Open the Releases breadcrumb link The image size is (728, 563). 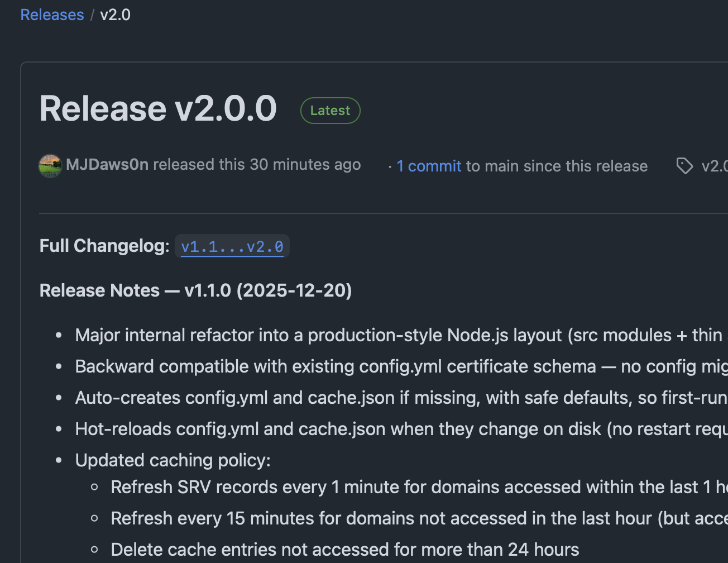click(52, 15)
